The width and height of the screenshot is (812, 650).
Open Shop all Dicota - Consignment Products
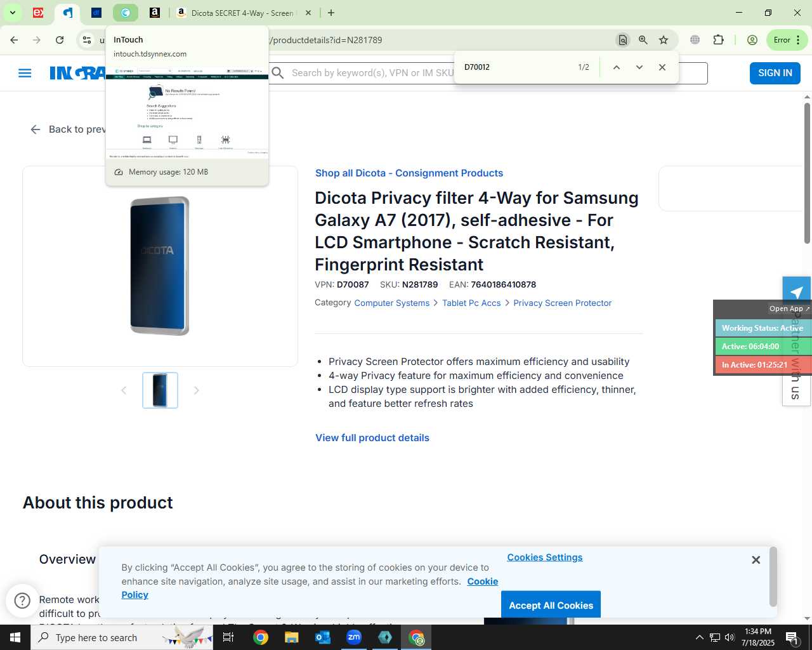pyautogui.click(x=409, y=173)
